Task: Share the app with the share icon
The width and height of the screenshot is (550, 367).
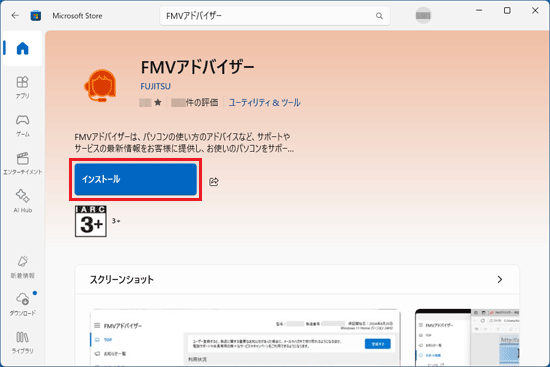Action: [214, 181]
